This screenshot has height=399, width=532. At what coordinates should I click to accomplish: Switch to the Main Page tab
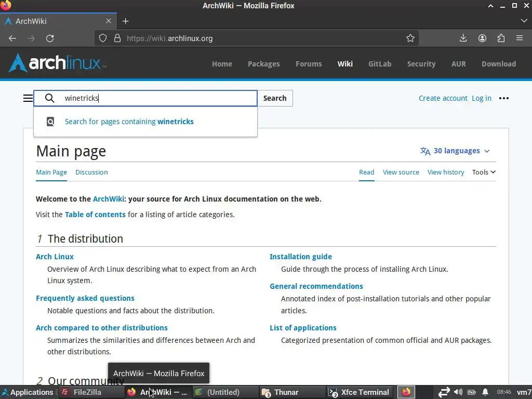click(51, 172)
